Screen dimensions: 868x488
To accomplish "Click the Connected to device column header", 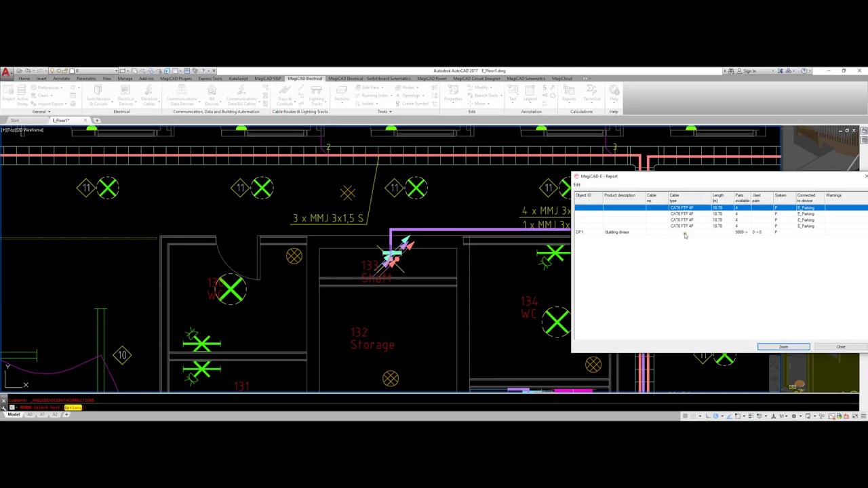I will point(810,198).
